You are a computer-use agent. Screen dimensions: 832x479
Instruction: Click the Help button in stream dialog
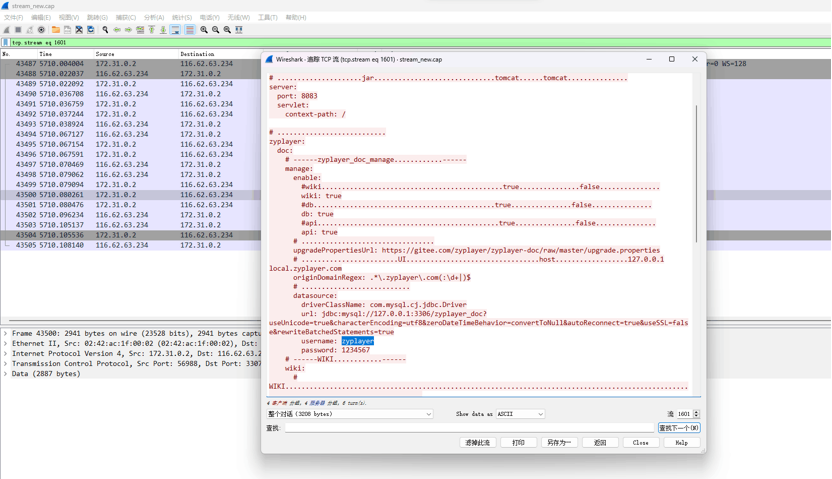point(681,442)
